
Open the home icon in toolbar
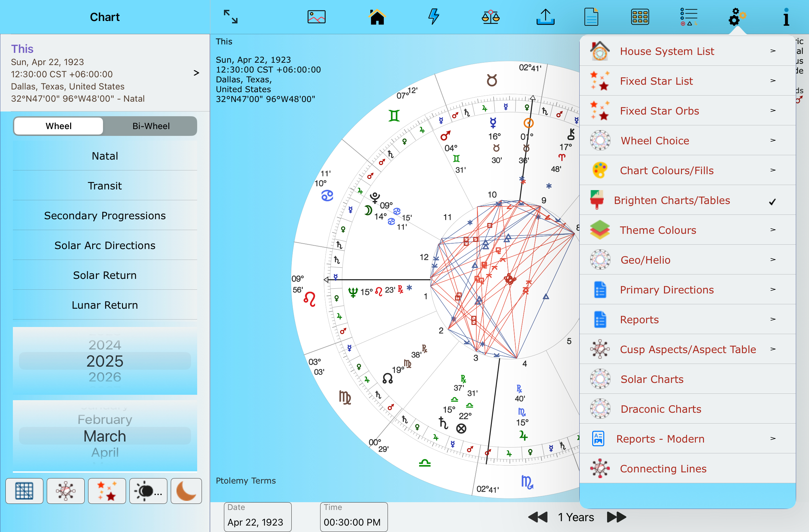[377, 17]
